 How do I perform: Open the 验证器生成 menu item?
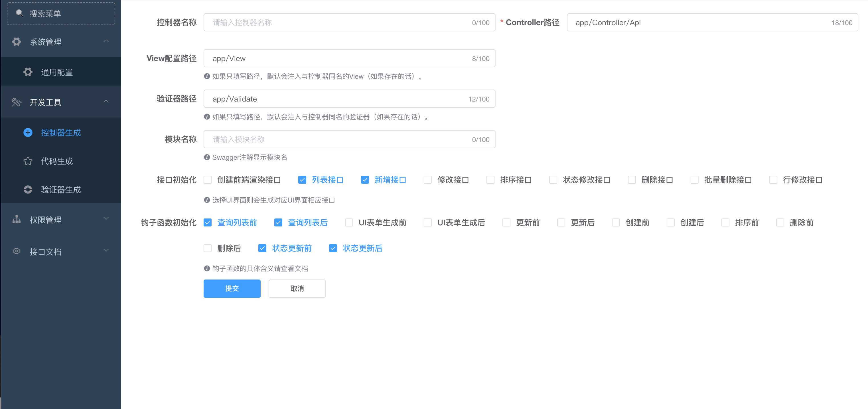point(61,190)
